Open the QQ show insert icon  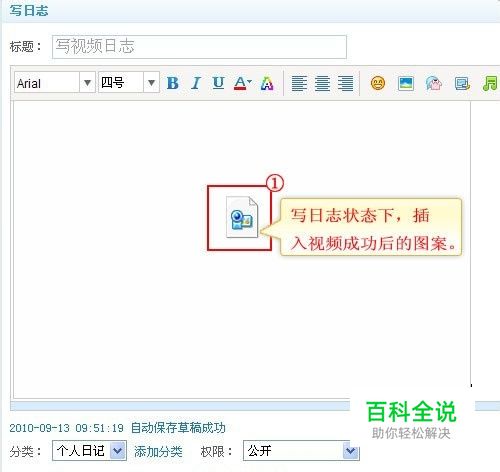(434, 83)
